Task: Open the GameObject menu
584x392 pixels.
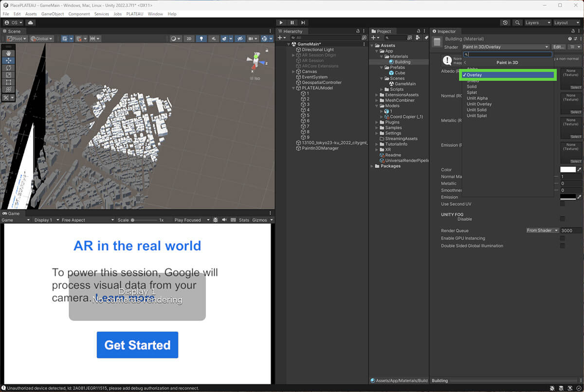Action: (53, 14)
